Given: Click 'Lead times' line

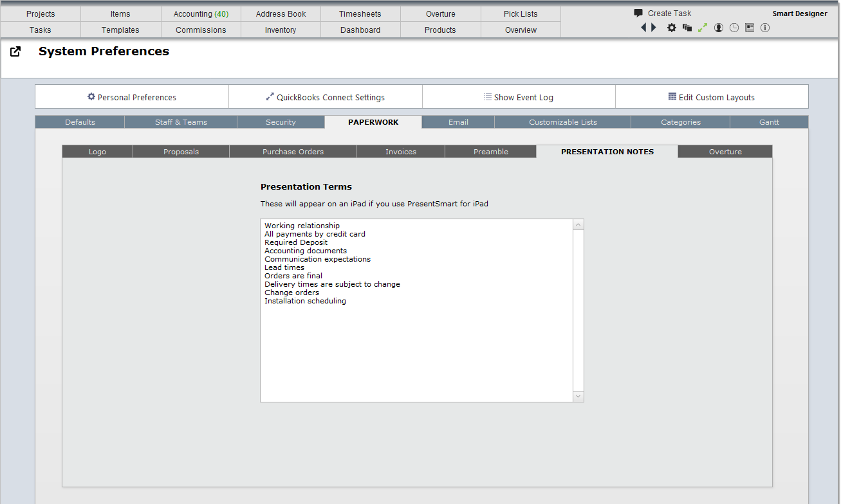Looking at the screenshot, I should tap(284, 267).
